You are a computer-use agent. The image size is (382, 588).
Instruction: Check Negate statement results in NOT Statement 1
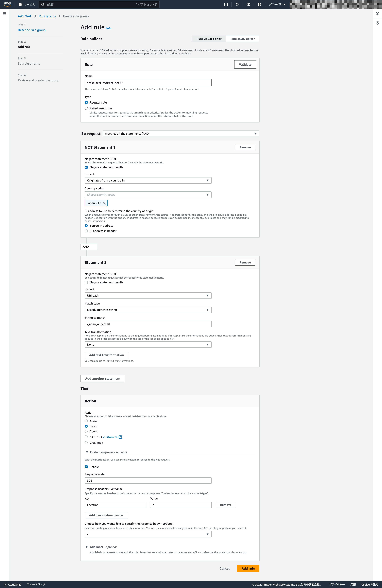[86, 167]
